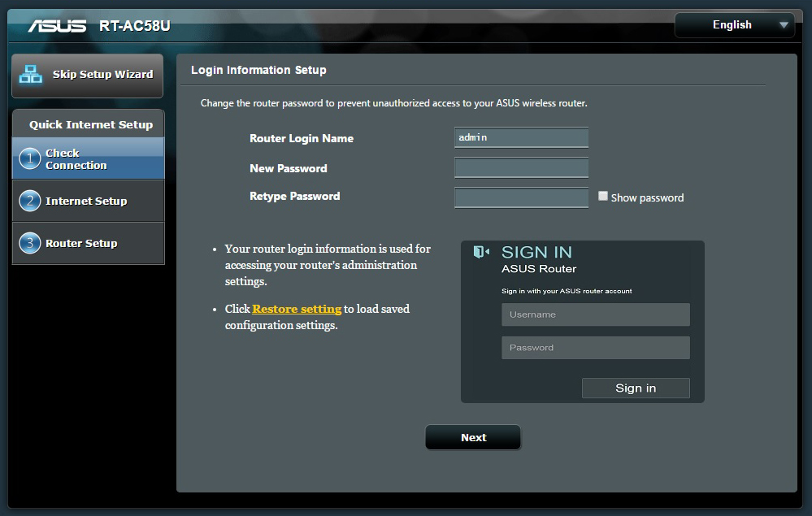Click the SIGN IN heading text
This screenshot has width=812, height=516.
pyautogui.click(x=536, y=252)
